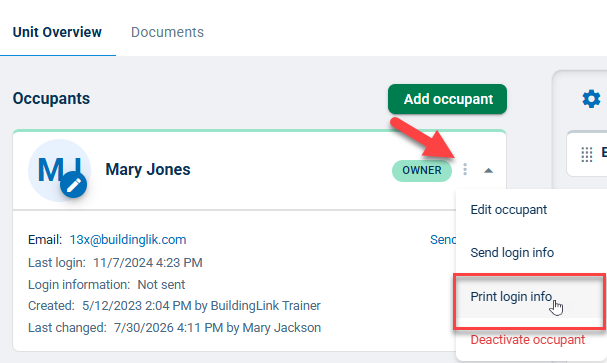607x363 pixels.
Task: Click the dotted grid icon in right panel
Action: pos(587,154)
